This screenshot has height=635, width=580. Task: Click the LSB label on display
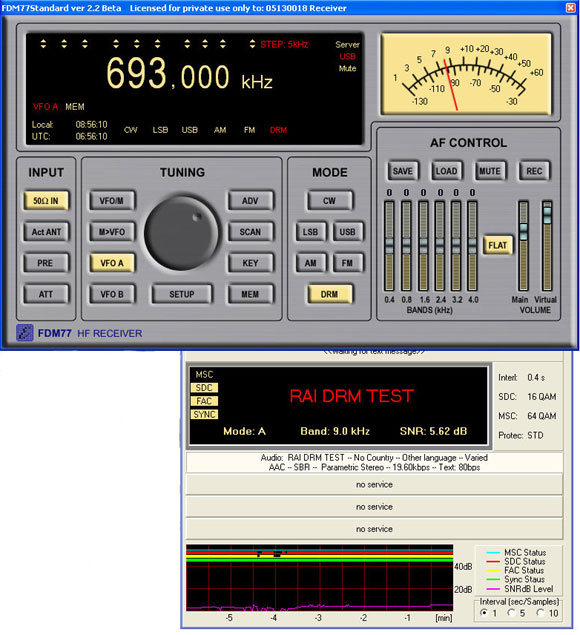click(x=160, y=130)
